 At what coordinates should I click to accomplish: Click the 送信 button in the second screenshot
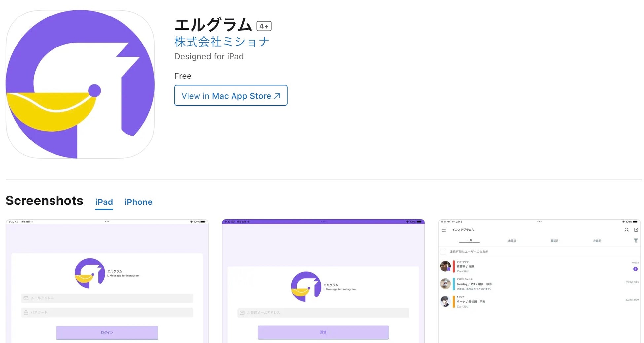[x=323, y=332]
